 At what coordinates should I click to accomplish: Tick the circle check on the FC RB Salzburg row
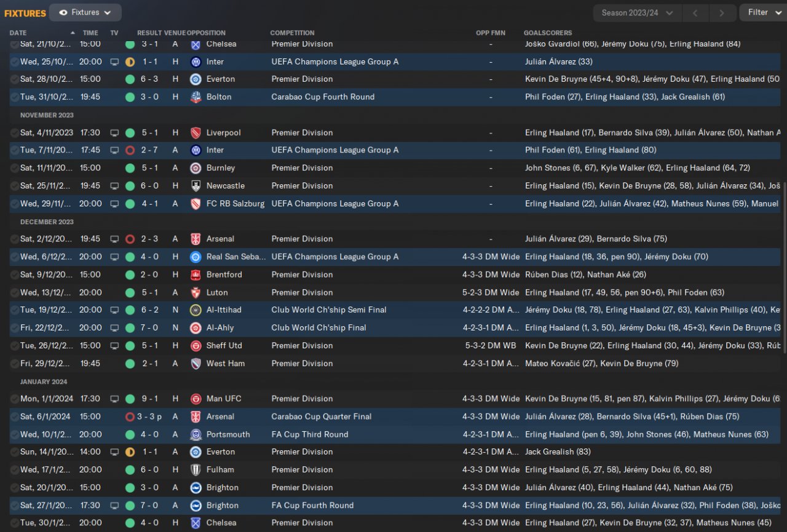[15, 203]
